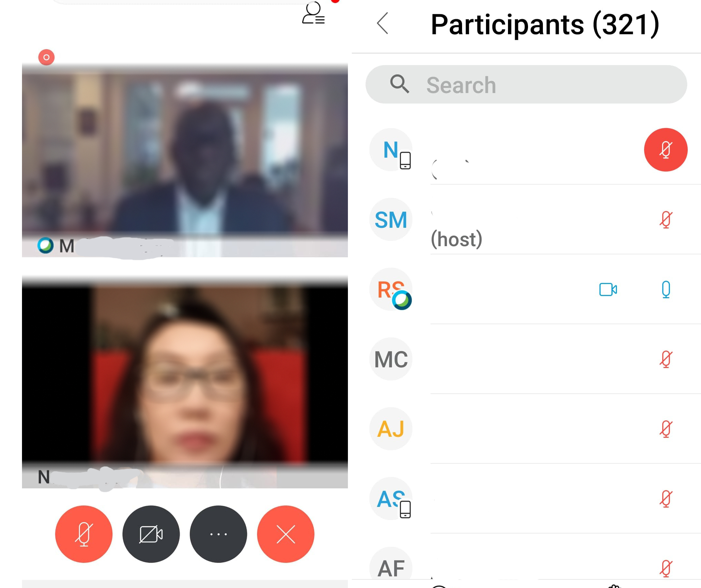Click the (host) label on SM row

456,239
